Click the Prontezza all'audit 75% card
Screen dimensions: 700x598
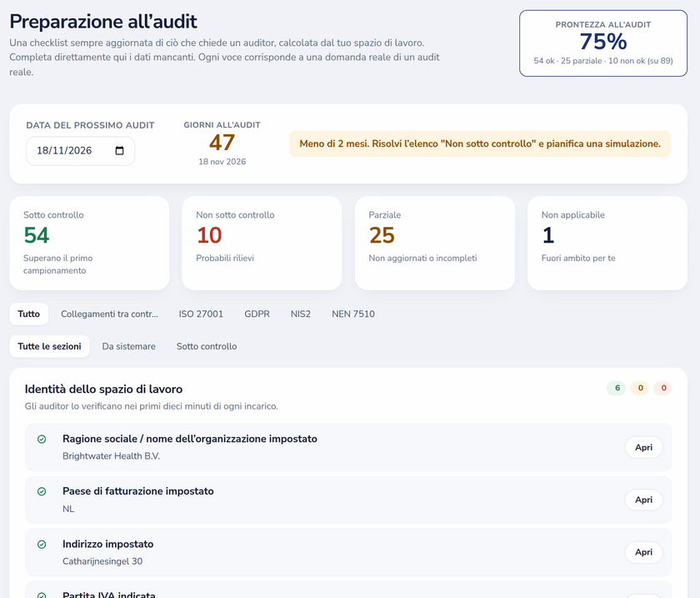pyautogui.click(x=603, y=43)
